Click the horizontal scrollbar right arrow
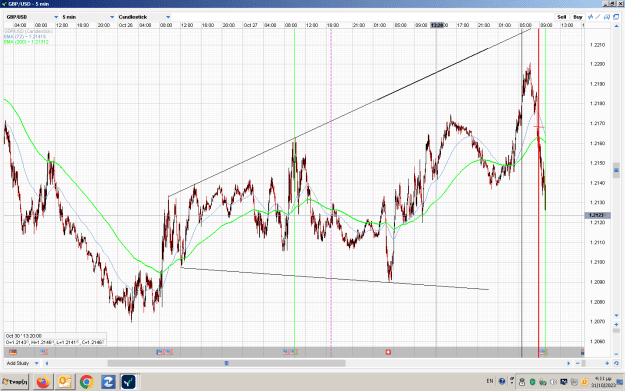625x391 pixels. (x=568, y=363)
